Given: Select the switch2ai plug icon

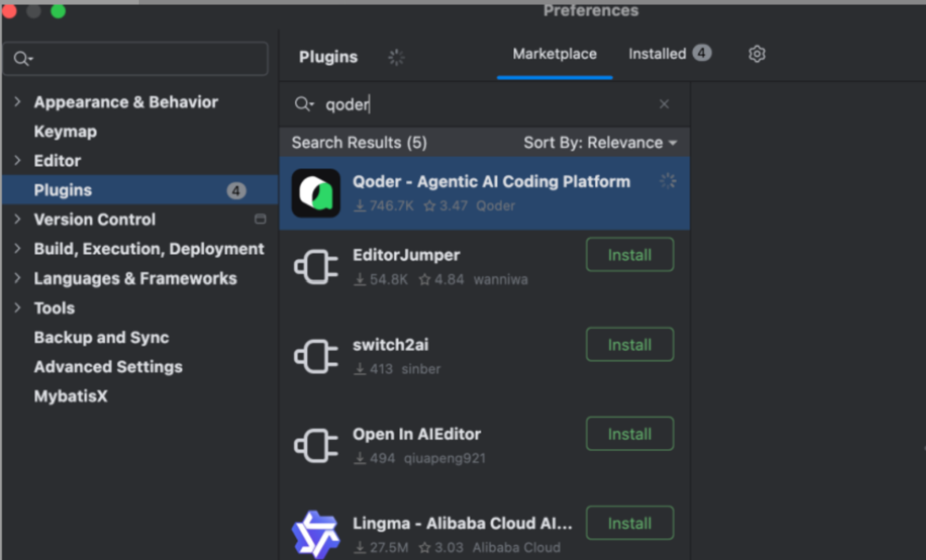Looking at the screenshot, I should tap(316, 356).
